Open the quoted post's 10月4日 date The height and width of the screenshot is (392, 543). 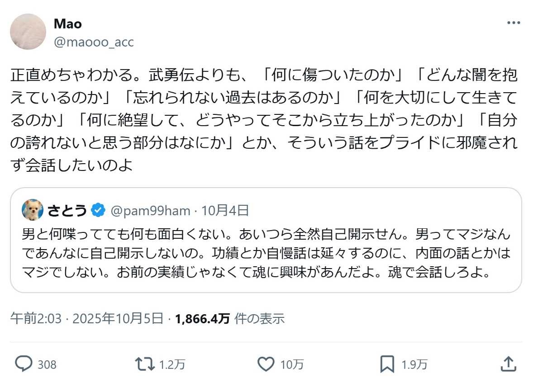point(225,210)
